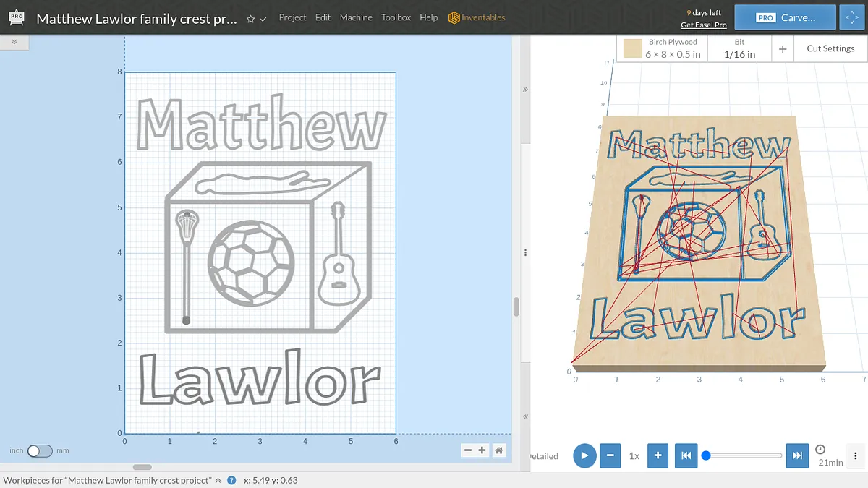Zoom out the design canvas

click(468, 450)
